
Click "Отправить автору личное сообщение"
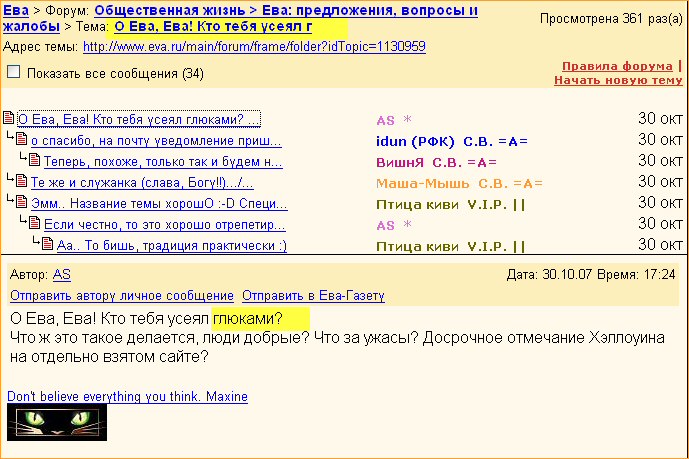click(x=121, y=296)
